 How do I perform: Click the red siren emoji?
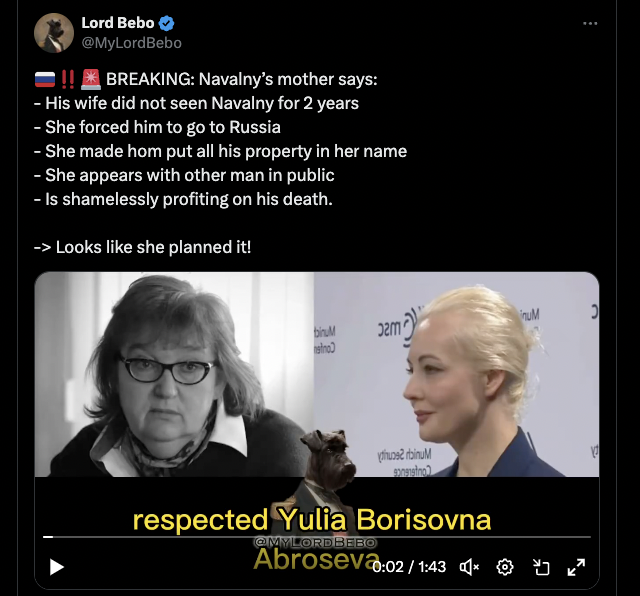coord(91,79)
